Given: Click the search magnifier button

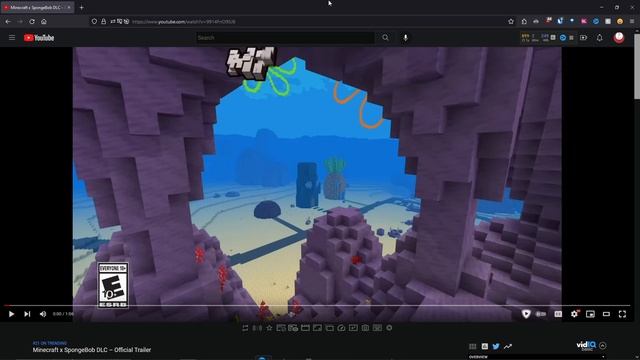Looking at the screenshot, I should tap(385, 38).
